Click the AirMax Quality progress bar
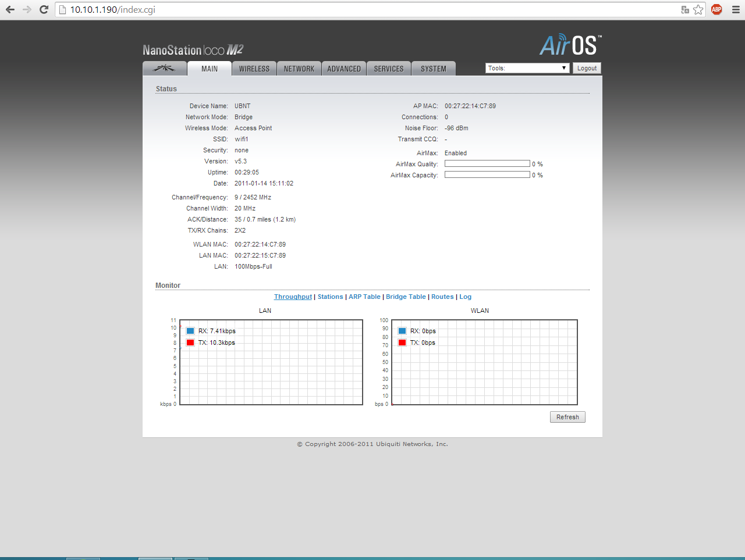 pos(487,164)
